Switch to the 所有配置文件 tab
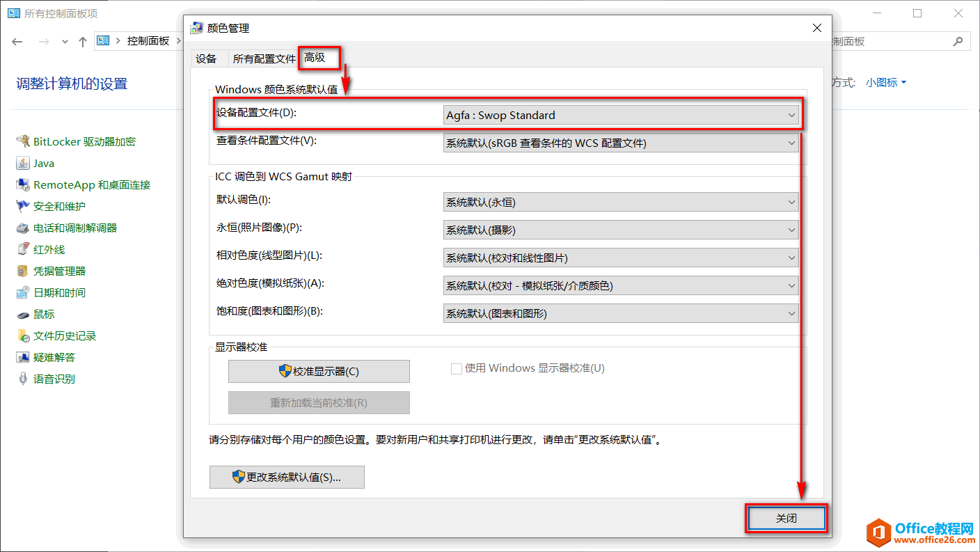 (x=264, y=59)
